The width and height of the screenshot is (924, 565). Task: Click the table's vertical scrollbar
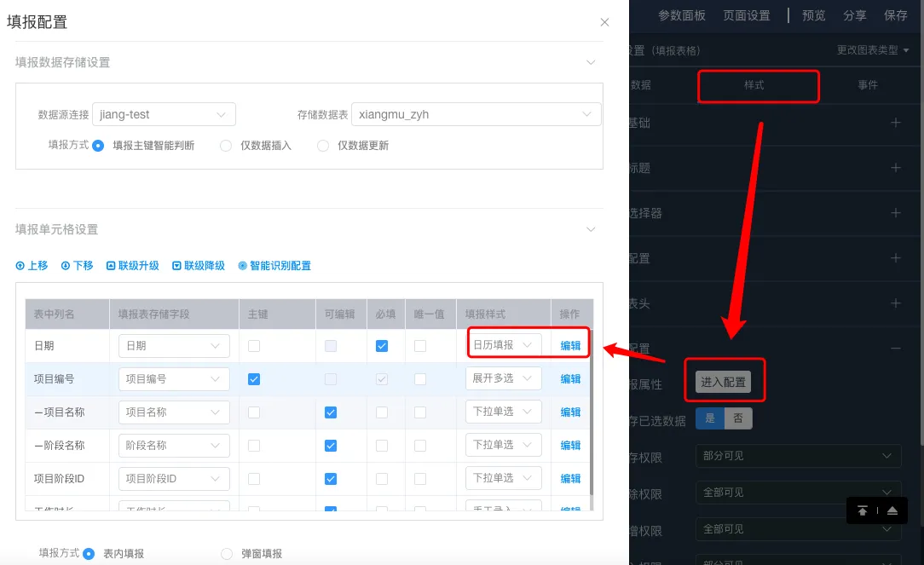click(x=591, y=412)
